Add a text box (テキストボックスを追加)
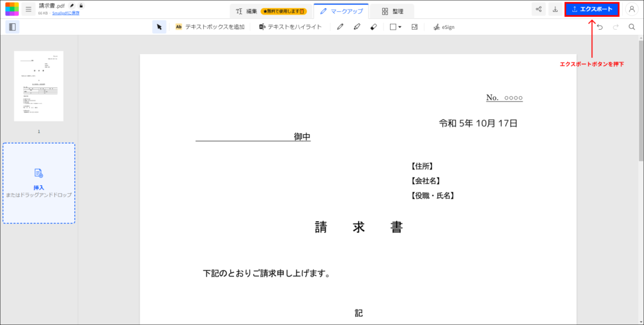Image resolution: width=644 pixels, height=325 pixels. (x=210, y=26)
